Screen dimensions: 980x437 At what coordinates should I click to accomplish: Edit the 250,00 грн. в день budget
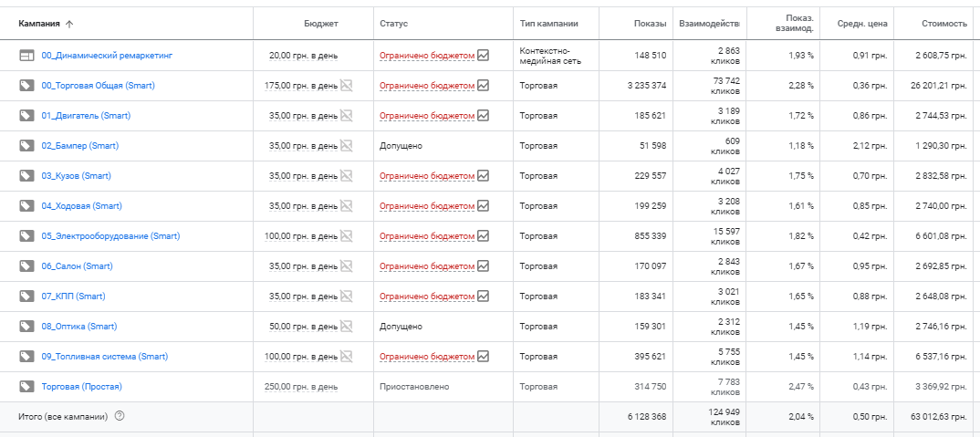(300, 386)
